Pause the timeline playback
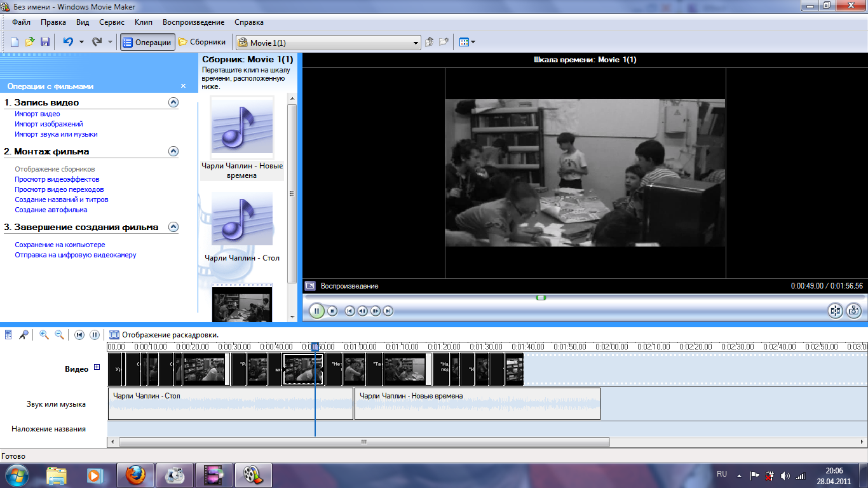 95,334
